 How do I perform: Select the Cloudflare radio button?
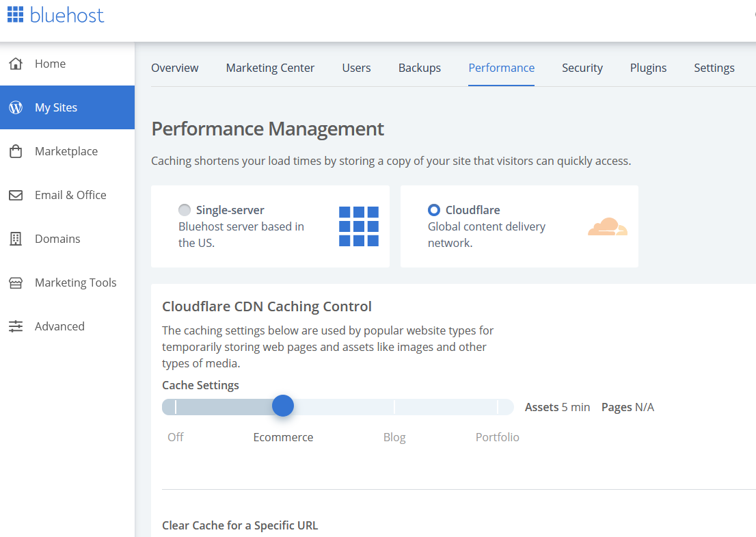(434, 210)
